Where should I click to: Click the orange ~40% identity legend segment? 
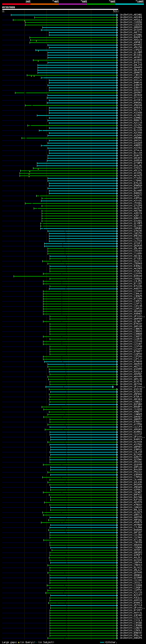pyautogui.click(x=45, y=4)
